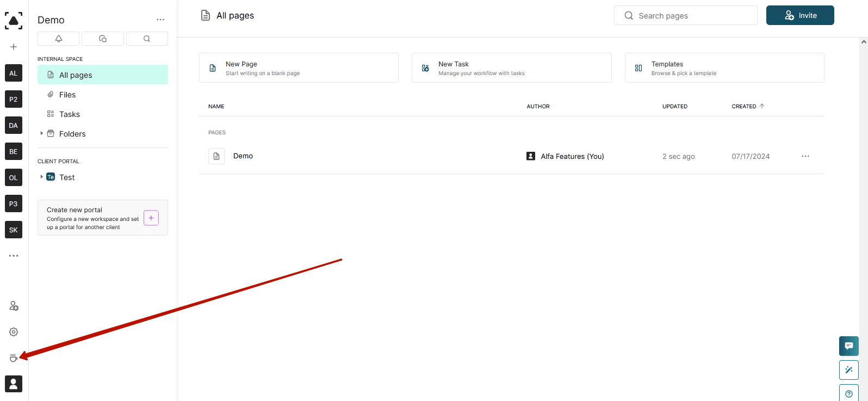Open invite members icon in left rail

pos(14,306)
